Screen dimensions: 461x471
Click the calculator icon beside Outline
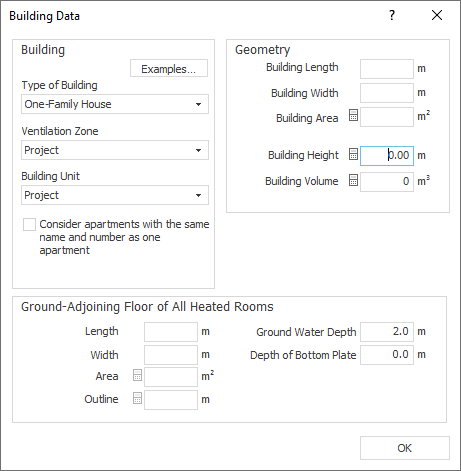[x=137, y=398]
